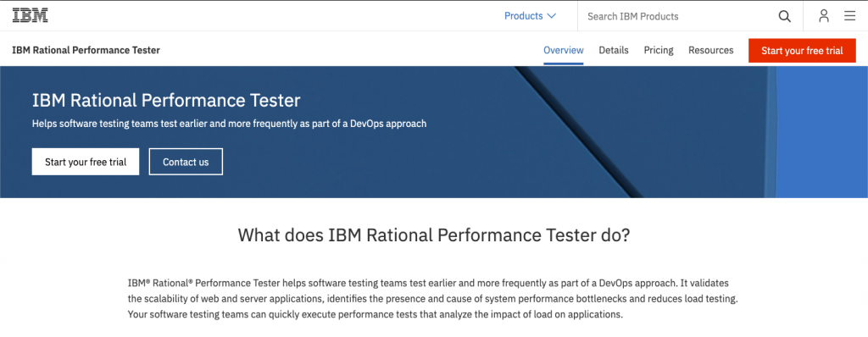Expand the Products dropdown
This screenshot has width=868, height=337.
tap(530, 16)
